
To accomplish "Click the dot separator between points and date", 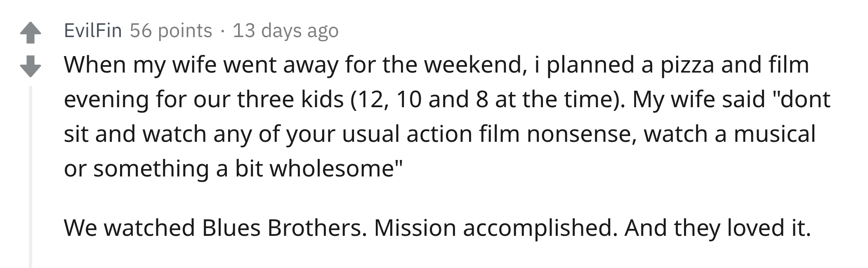I will [x=223, y=31].
